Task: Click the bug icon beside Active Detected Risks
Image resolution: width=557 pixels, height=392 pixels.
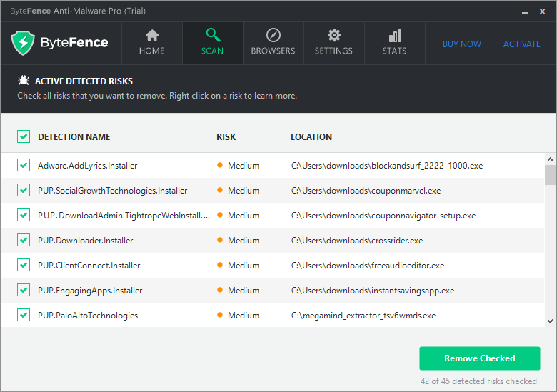Action: tap(24, 81)
